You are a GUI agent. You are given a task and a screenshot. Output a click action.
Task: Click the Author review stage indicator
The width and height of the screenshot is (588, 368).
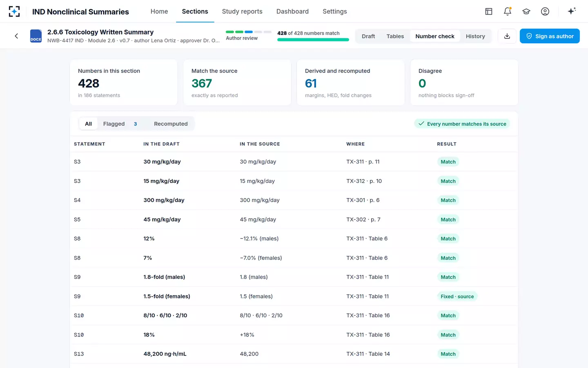point(249,35)
